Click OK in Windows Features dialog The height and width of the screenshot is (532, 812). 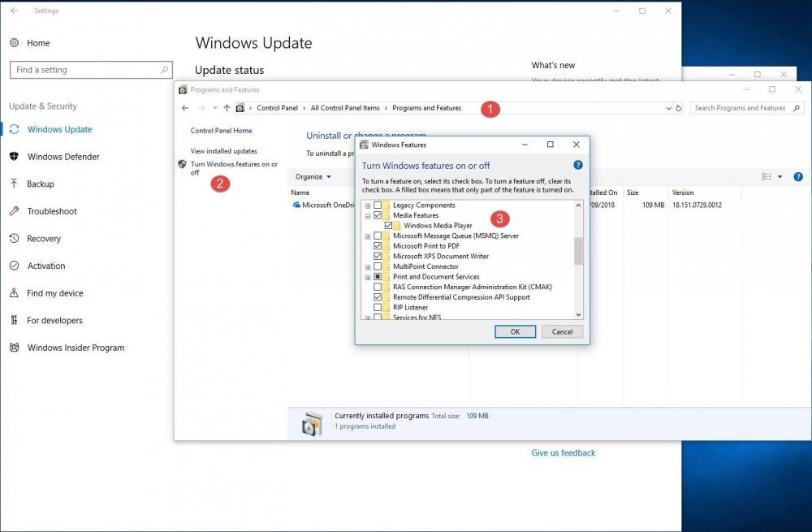pos(515,331)
